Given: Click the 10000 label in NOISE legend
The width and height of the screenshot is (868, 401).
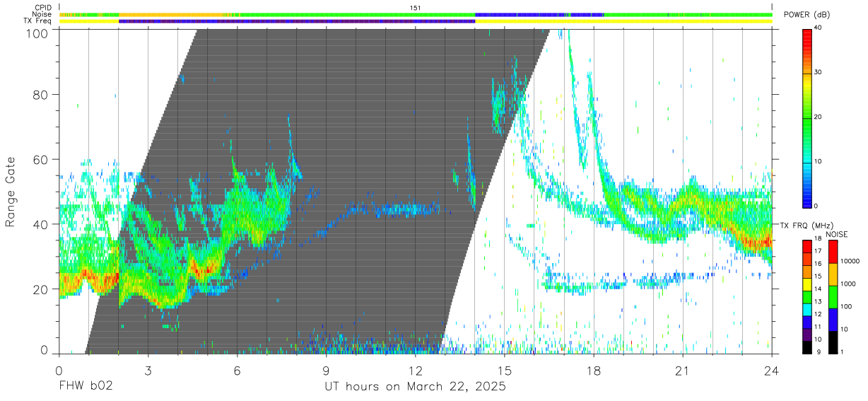Looking at the screenshot, I should point(850,262).
